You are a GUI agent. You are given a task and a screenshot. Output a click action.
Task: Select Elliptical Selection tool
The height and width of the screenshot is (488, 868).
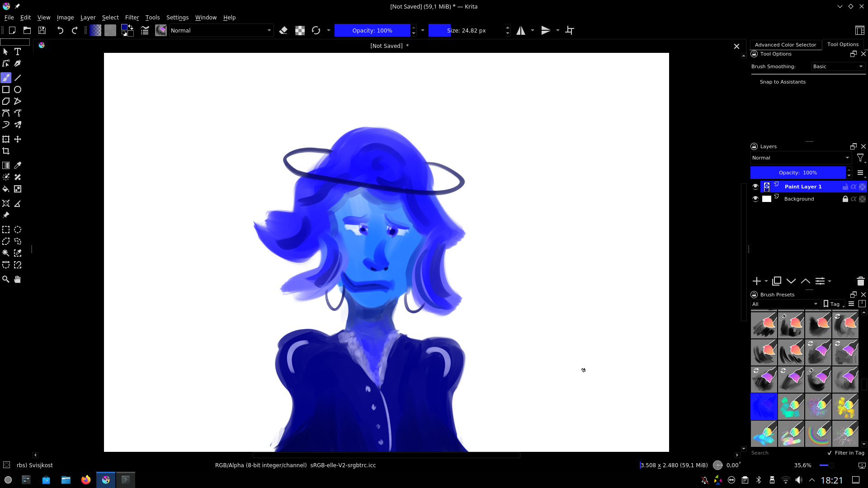tap(18, 230)
